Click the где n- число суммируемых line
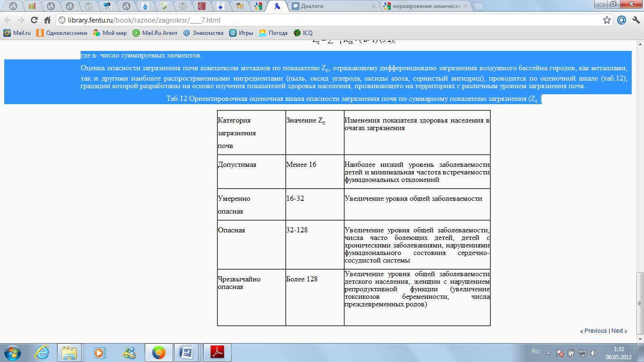 tap(141, 55)
